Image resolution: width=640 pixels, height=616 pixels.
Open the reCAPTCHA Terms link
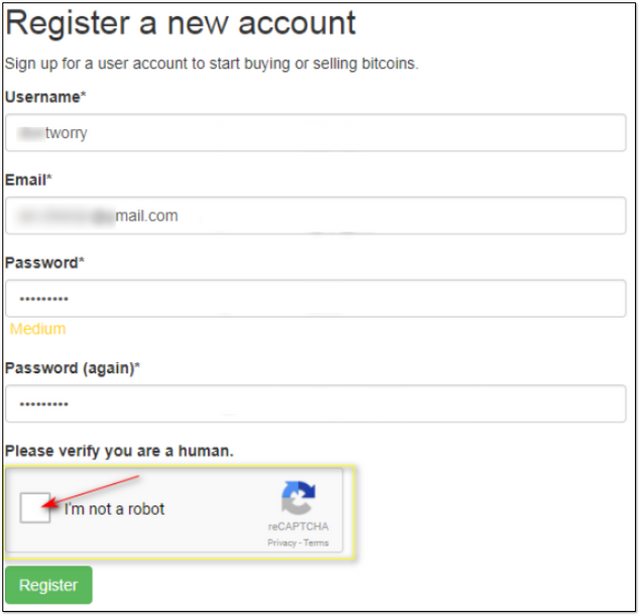(316, 542)
